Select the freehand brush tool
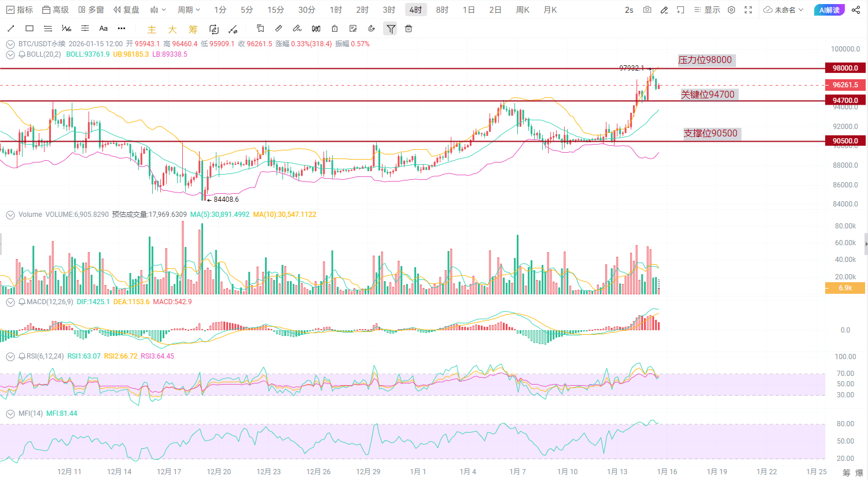 tap(297, 28)
